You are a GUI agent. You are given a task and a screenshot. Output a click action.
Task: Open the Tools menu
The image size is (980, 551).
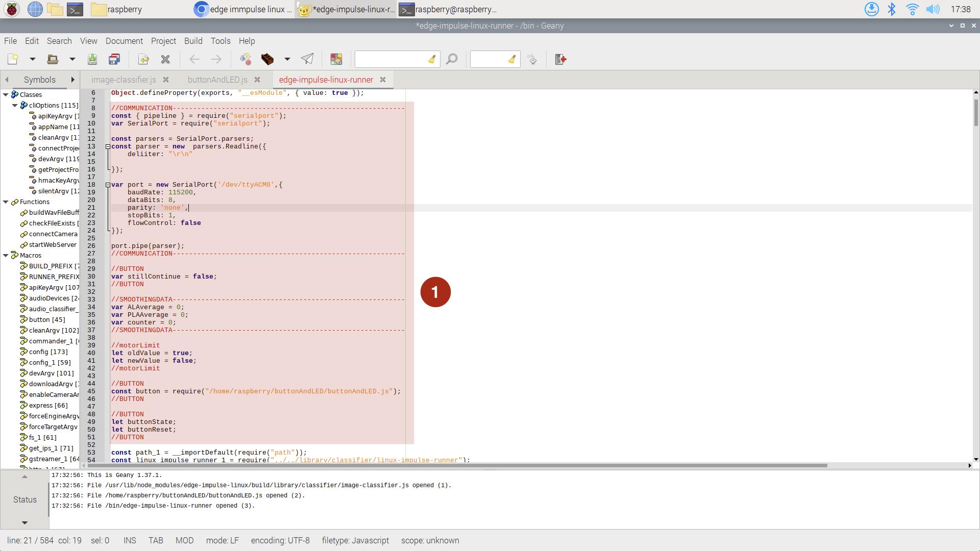coord(220,41)
